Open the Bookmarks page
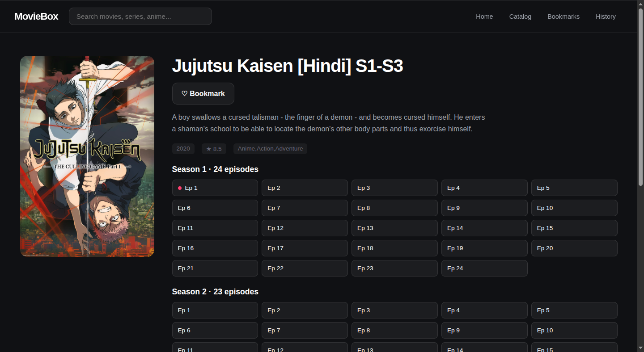This screenshot has height=352, width=644. pyautogui.click(x=563, y=17)
